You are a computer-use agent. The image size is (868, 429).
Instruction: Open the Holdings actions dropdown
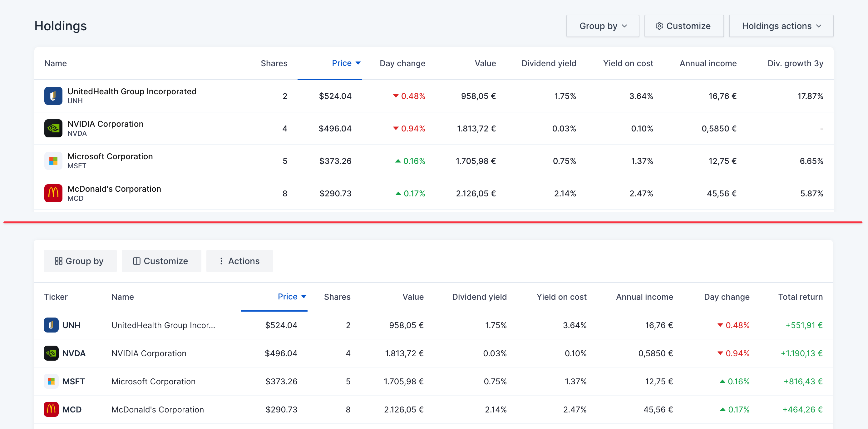(781, 26)
